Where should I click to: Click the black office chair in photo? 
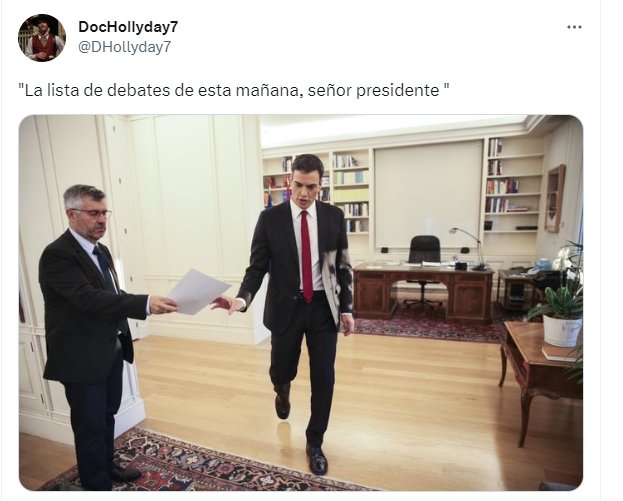[x=424, y=271]
